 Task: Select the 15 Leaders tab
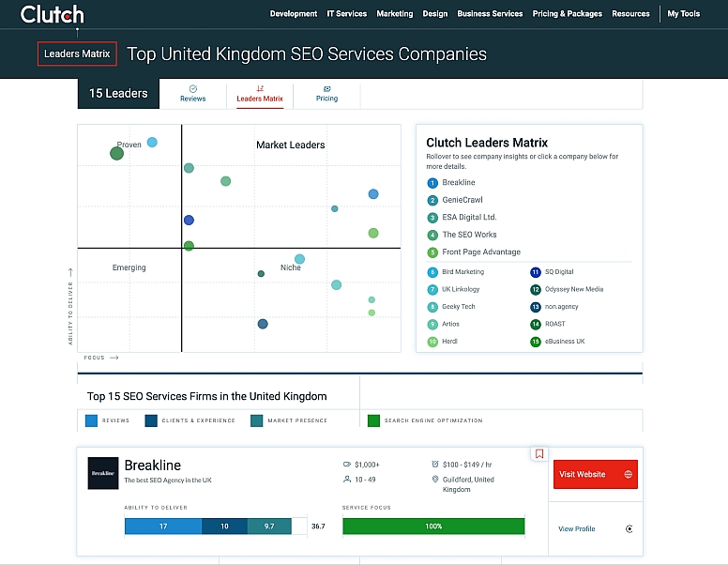tap(118, 94)
